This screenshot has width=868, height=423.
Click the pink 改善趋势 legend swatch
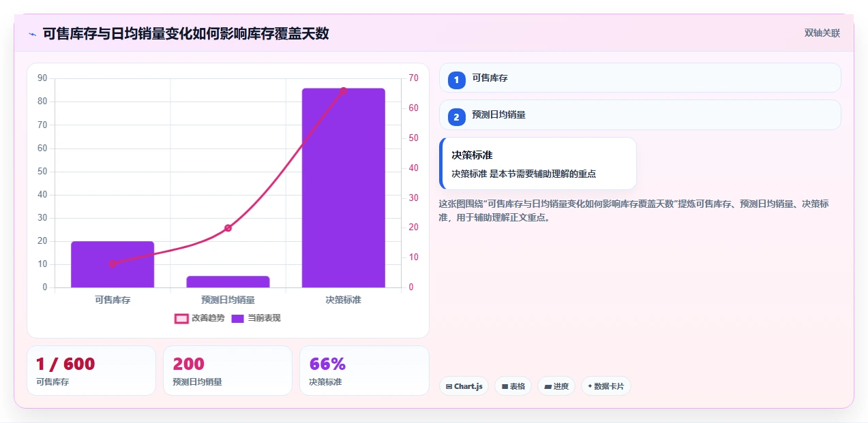click(181, 318)
